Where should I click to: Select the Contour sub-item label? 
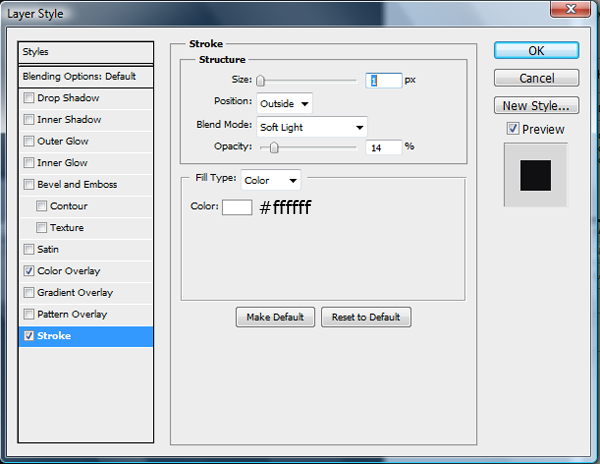pyautogui.click(x=68, y=206)
